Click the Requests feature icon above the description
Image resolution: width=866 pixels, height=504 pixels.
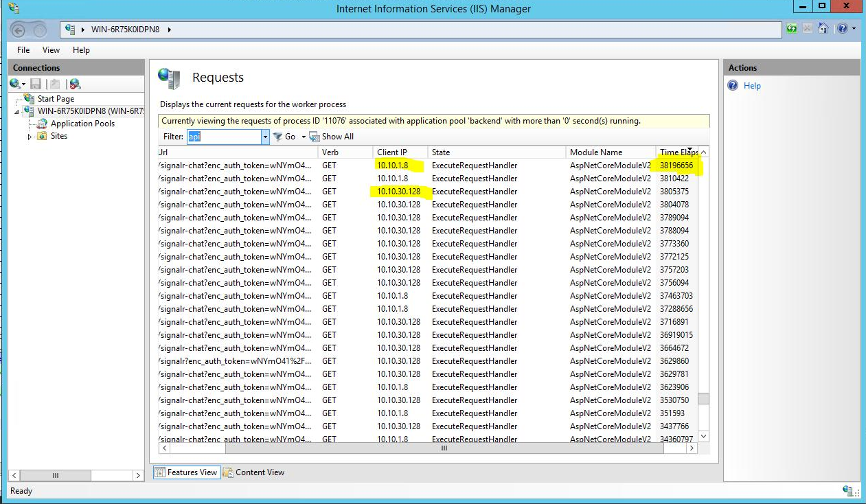(169, 78)
